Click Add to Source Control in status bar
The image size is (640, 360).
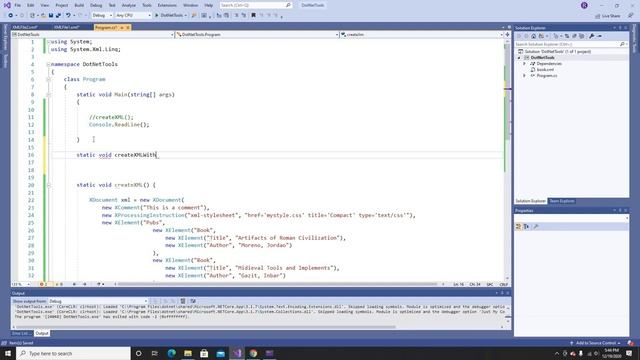[x=595, y=343]
